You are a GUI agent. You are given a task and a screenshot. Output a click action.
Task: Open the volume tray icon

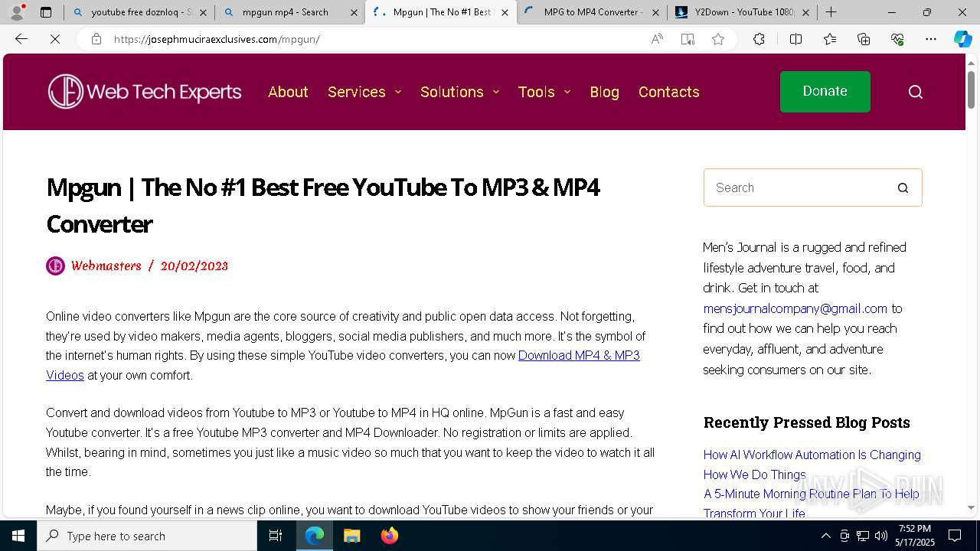881,536
